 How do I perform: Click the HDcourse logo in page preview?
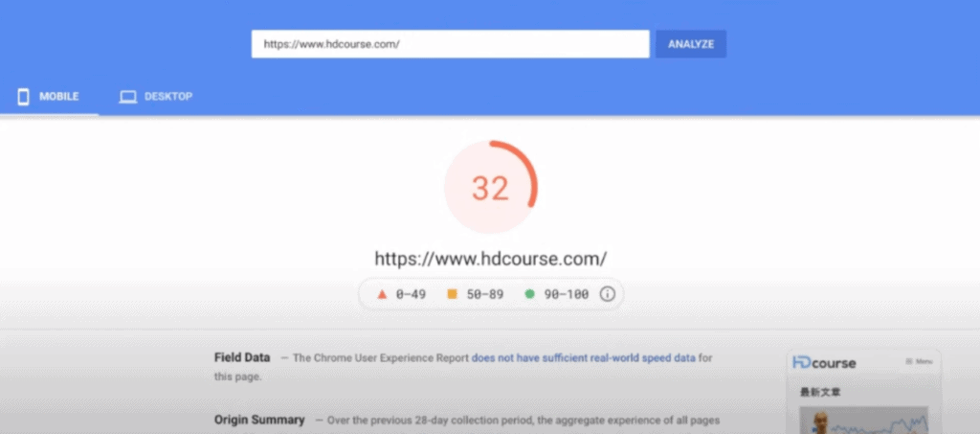point(824,363)
